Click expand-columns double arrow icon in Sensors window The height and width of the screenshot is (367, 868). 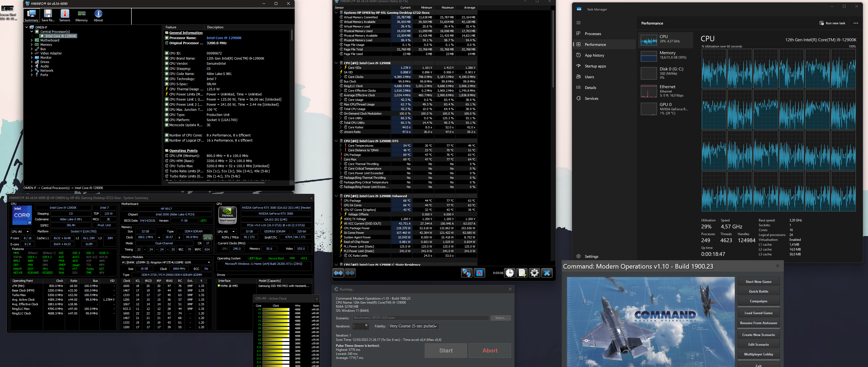338,273
